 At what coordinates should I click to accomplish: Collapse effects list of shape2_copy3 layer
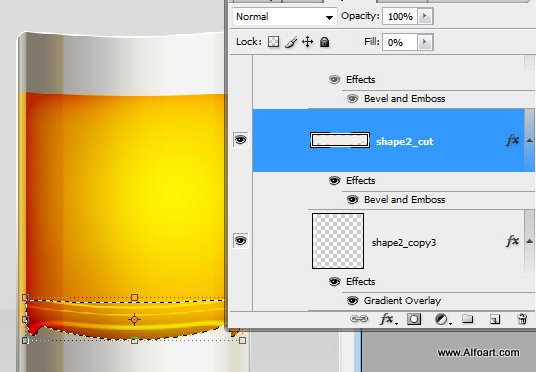click(530, 241)
